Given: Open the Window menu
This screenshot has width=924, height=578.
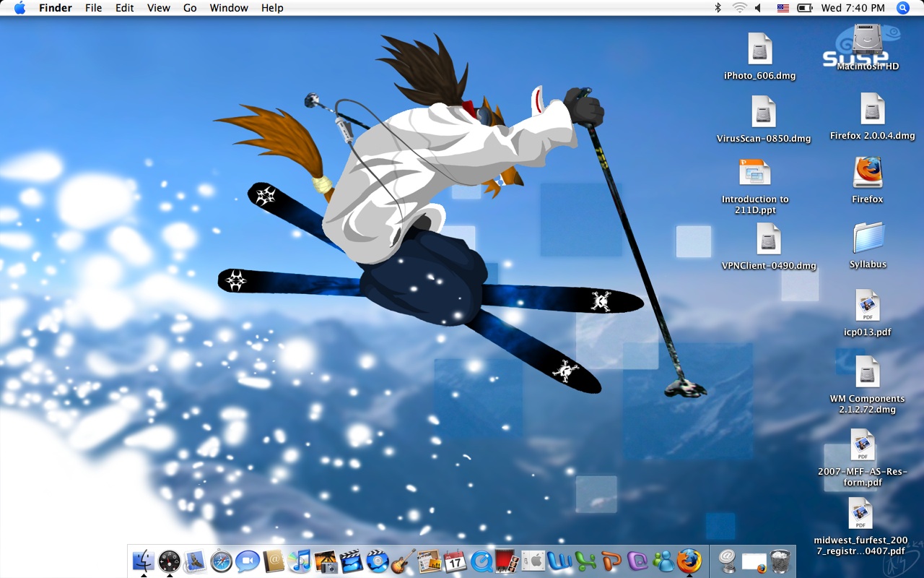Looking at the screenshot, I should point(229,8).
